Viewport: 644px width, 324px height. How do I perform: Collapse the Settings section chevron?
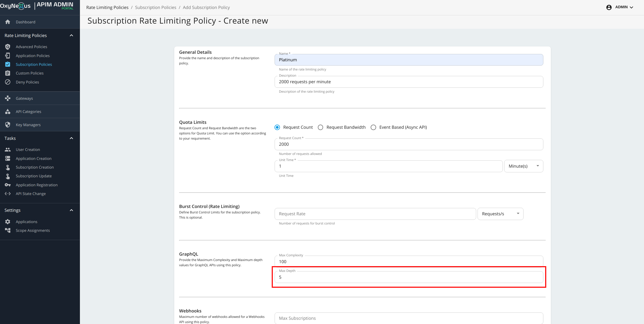pos(71,210)
